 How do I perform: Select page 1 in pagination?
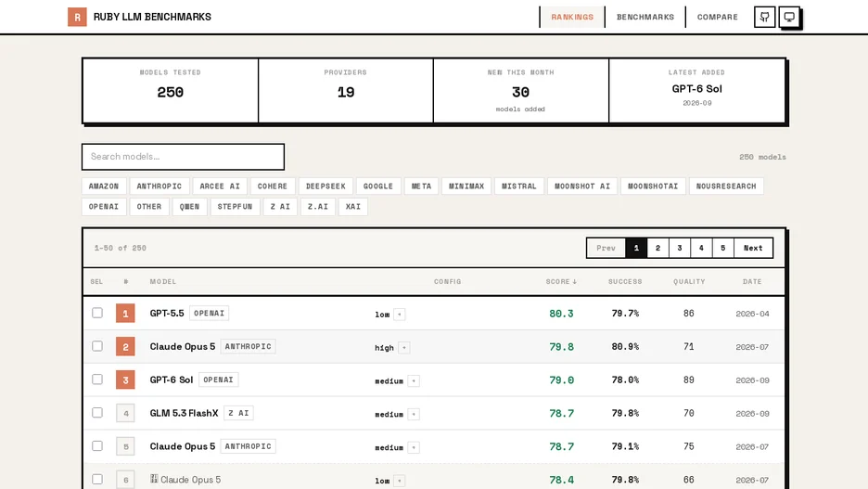pyautogui.click(x=636, y=248)
